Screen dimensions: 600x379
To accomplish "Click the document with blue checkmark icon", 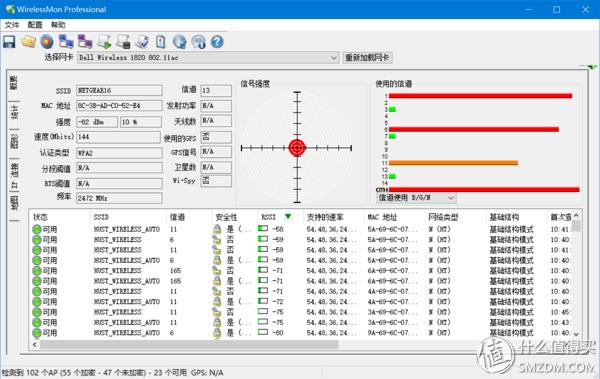I will pyautogui.click(x=142, y=42).
